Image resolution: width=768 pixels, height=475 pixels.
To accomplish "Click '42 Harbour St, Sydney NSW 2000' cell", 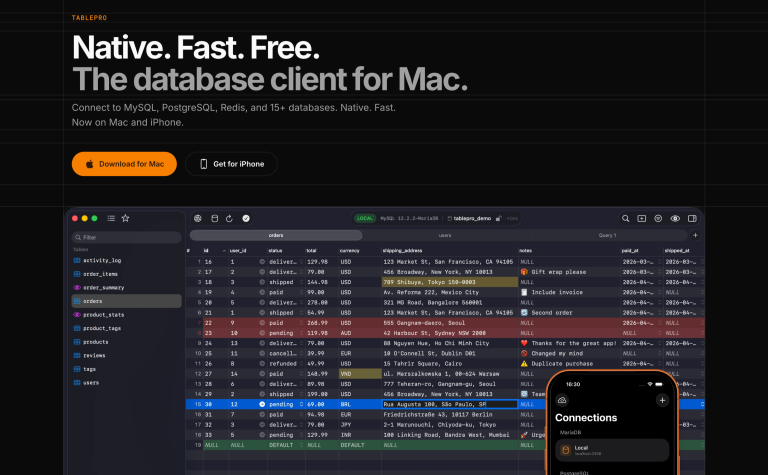I will [x=450, y=333].
